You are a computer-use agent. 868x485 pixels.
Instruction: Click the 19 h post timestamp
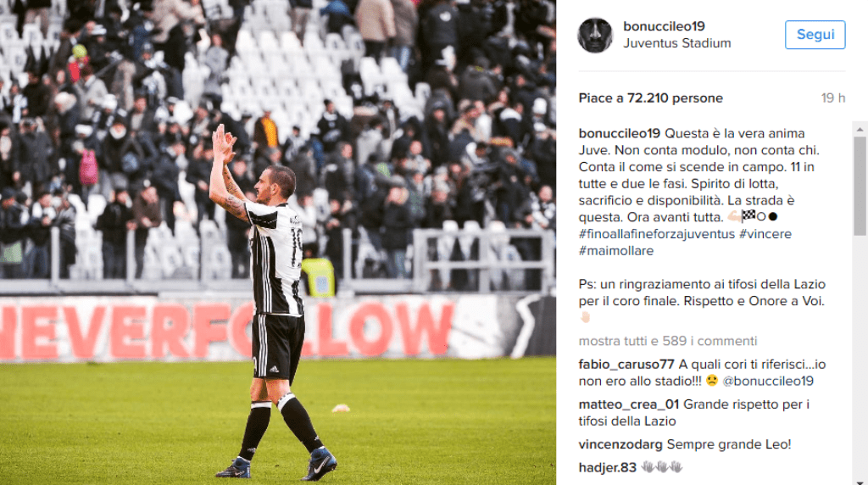[833, 98]
